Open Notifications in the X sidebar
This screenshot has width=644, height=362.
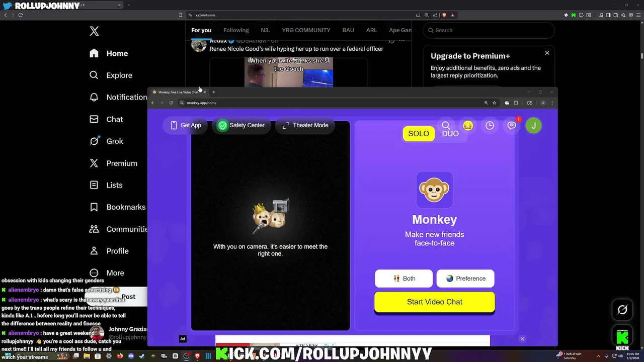[118, 97]
